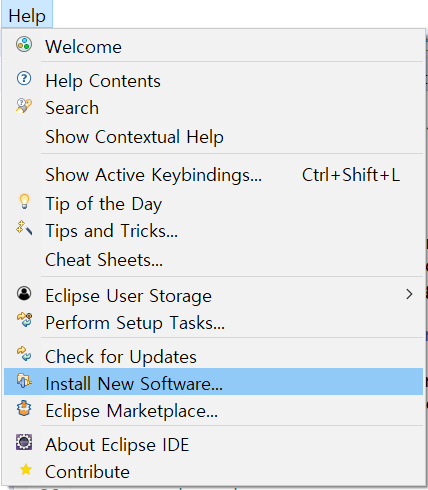Choose Install New Software text entry

pos(134,384)
